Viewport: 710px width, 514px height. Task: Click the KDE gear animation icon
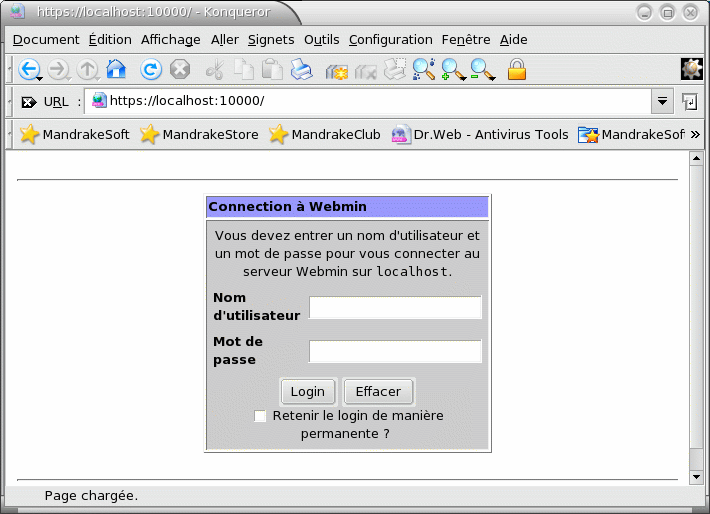691,69
